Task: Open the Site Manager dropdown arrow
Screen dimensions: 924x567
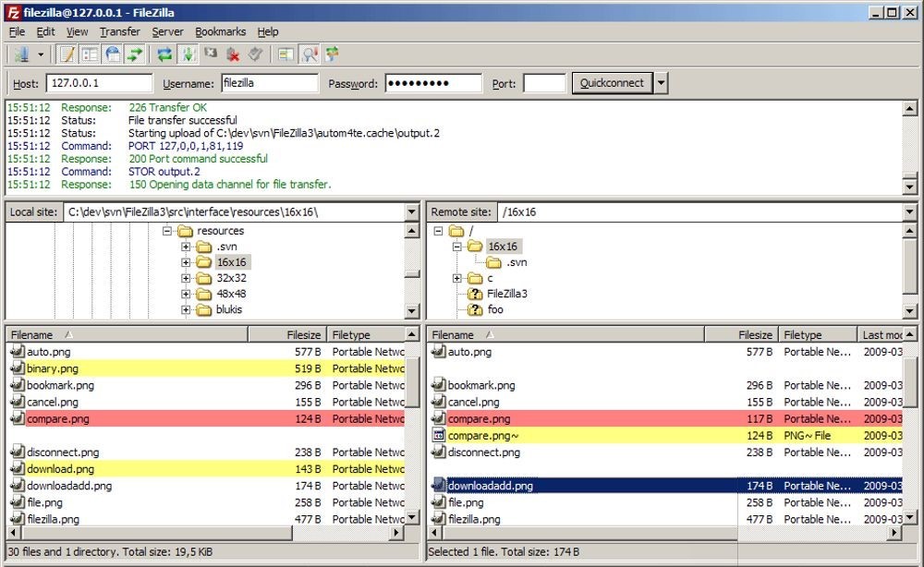Action: pyautogui.click(x=41, y=54)
